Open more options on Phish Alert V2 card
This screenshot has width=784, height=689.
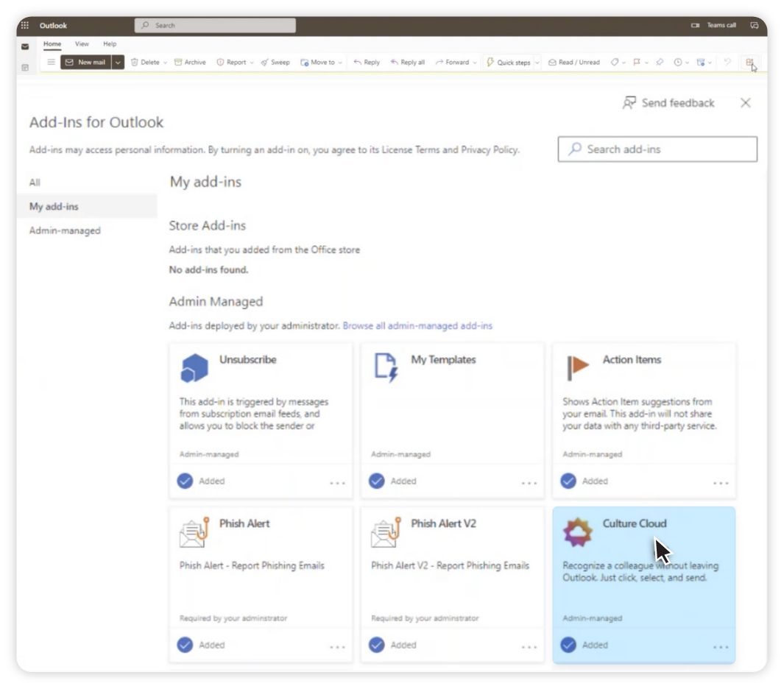529,647
